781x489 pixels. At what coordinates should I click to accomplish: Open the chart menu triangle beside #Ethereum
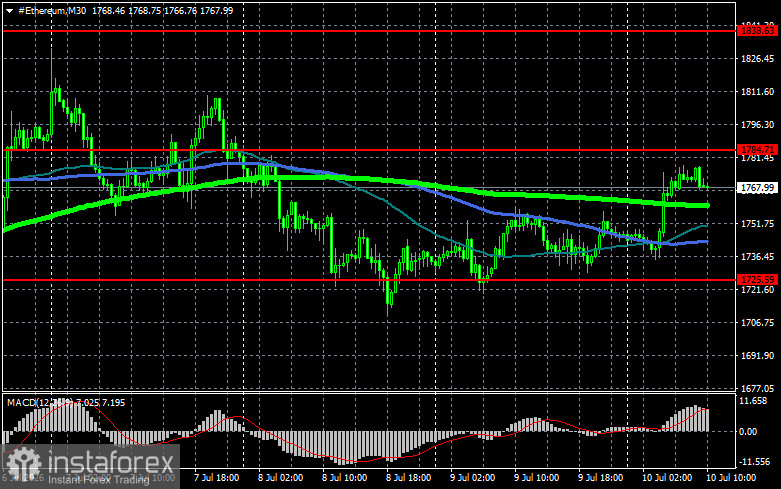coord(9,11)
